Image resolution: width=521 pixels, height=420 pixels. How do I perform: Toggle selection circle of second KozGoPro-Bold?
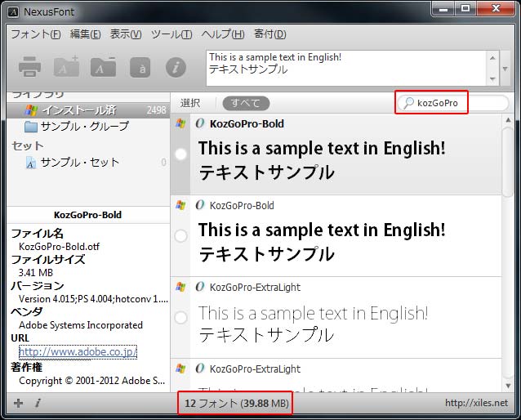click(x=180, y=236)
